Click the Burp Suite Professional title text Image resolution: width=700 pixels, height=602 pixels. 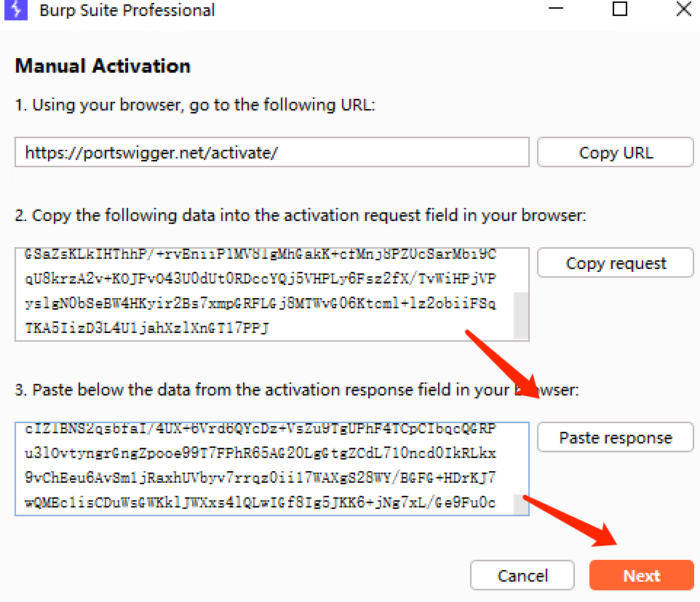pyautogui.click(x=127, y=10)
